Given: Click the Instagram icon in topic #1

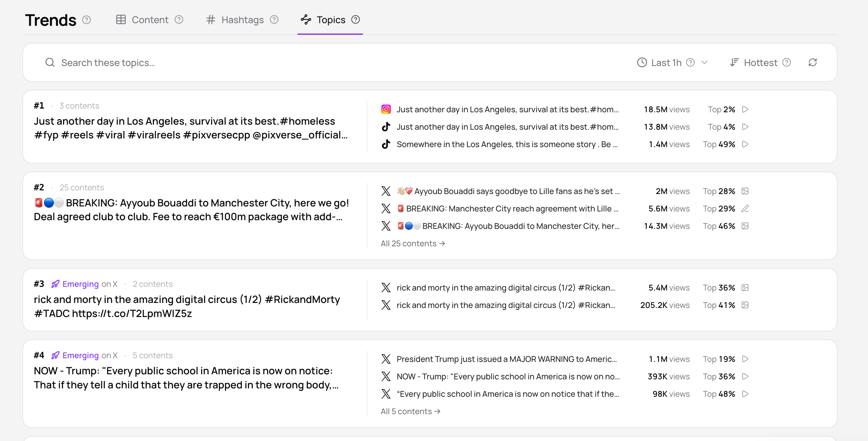Looking at the screenshot, I should coord(386,110).
